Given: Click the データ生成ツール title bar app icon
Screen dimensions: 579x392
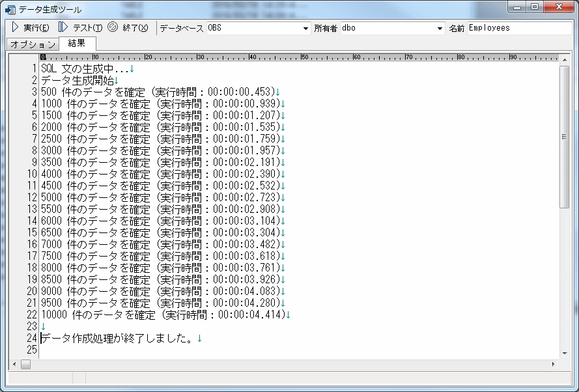Looking at the screenshot, I should 10,8.
